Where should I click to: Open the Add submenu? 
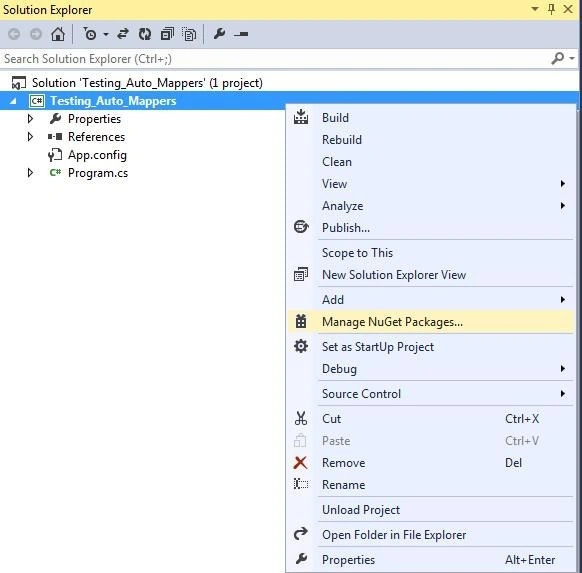coord(431,299)
